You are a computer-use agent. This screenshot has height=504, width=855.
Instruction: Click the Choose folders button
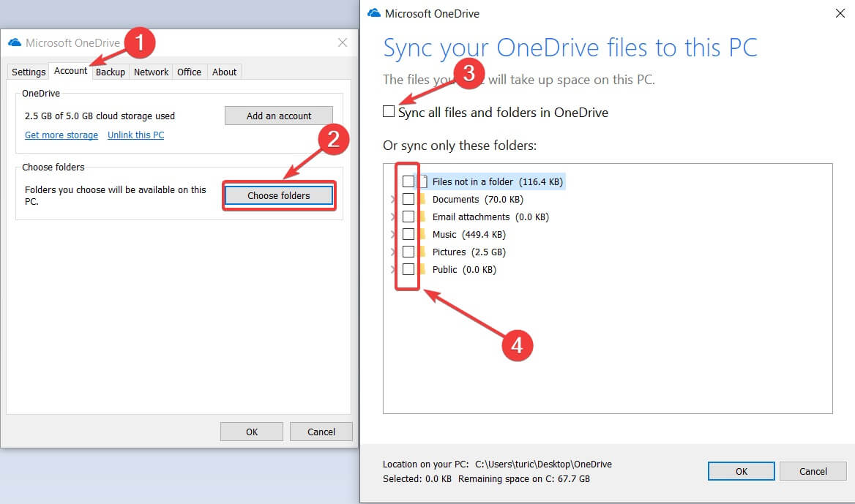coord(279,195)
